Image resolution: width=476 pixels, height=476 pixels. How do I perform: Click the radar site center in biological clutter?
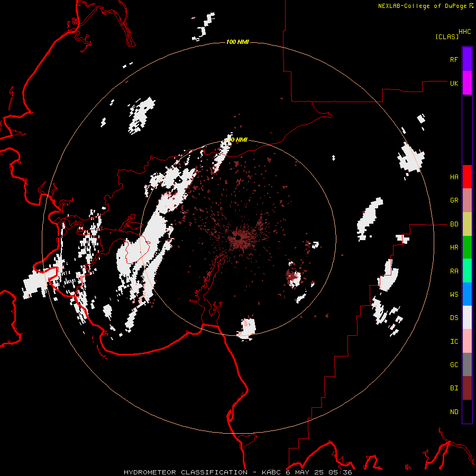click(x=238, y=237)
